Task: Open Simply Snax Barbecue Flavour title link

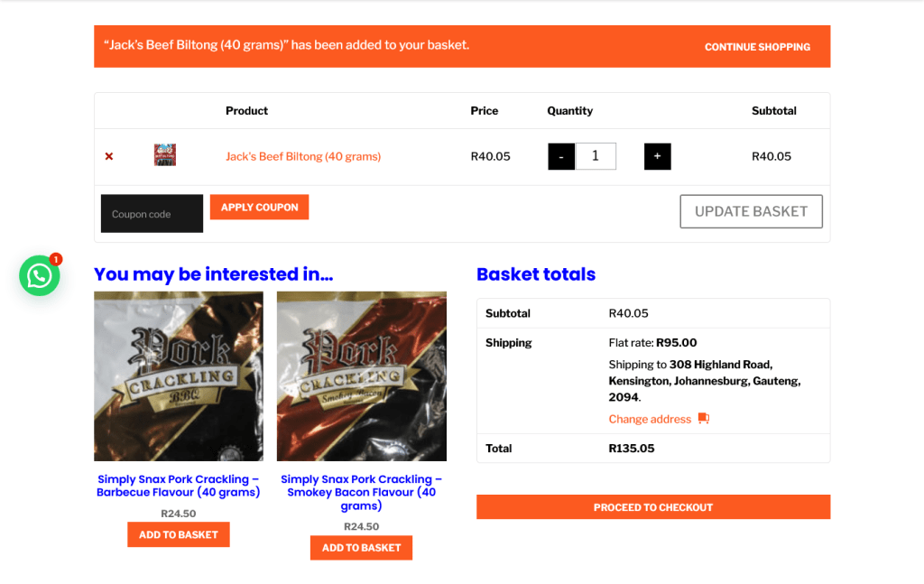Action: coord(179,486)
